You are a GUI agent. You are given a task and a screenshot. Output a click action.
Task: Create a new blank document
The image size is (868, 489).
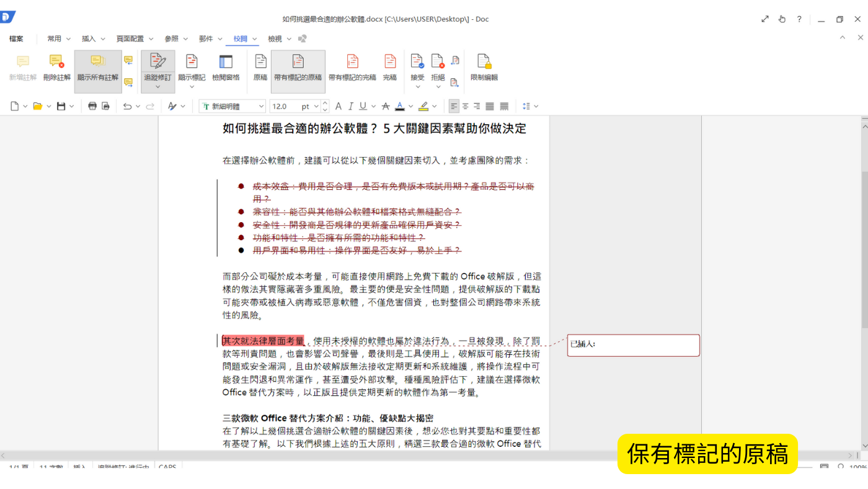[x=15, y=106]
